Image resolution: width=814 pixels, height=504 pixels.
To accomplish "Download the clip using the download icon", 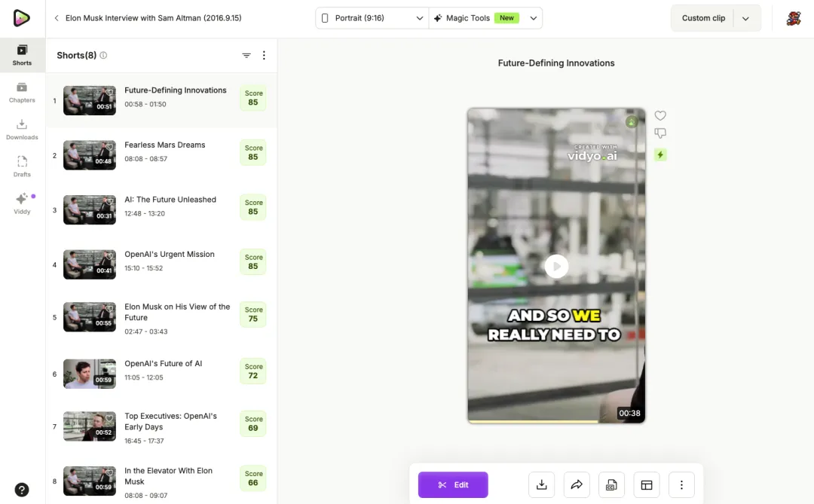I will point(541,485).
